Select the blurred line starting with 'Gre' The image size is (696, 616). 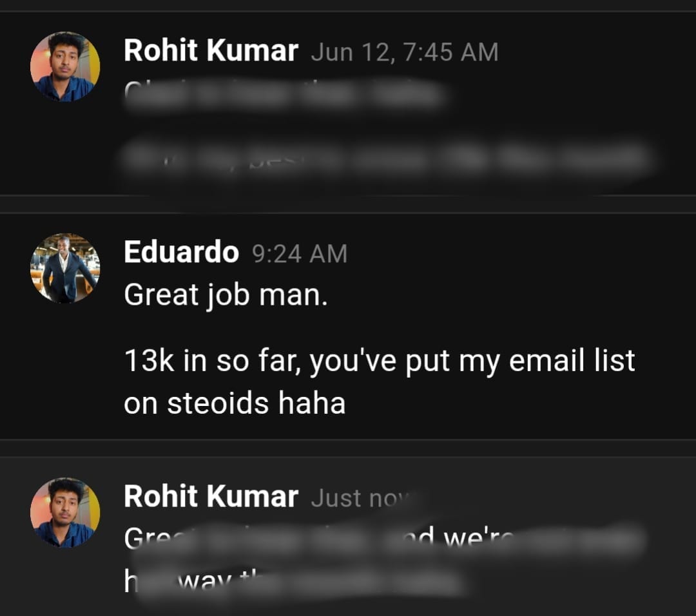point(384,539)
